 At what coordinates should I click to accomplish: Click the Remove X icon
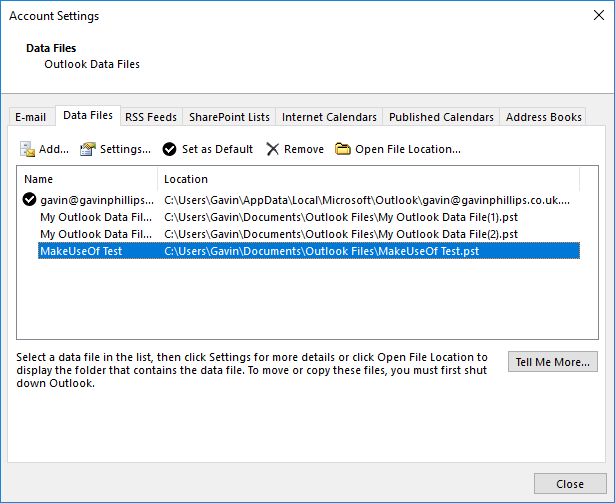272,149
